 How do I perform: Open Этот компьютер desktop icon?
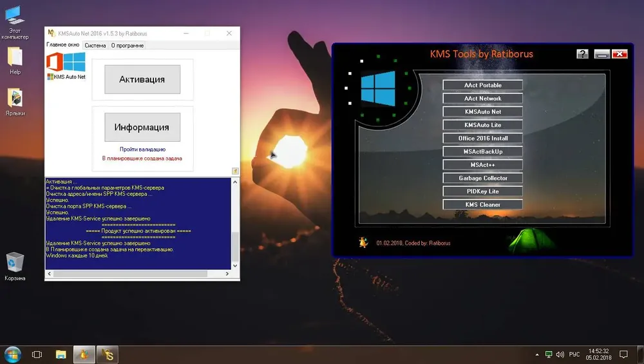(15, 15)
